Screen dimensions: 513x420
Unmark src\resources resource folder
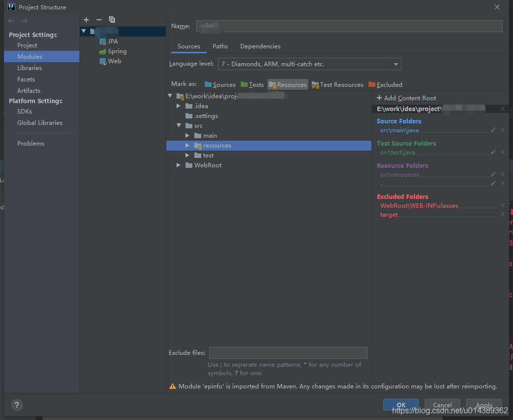(x=503, y=175)
